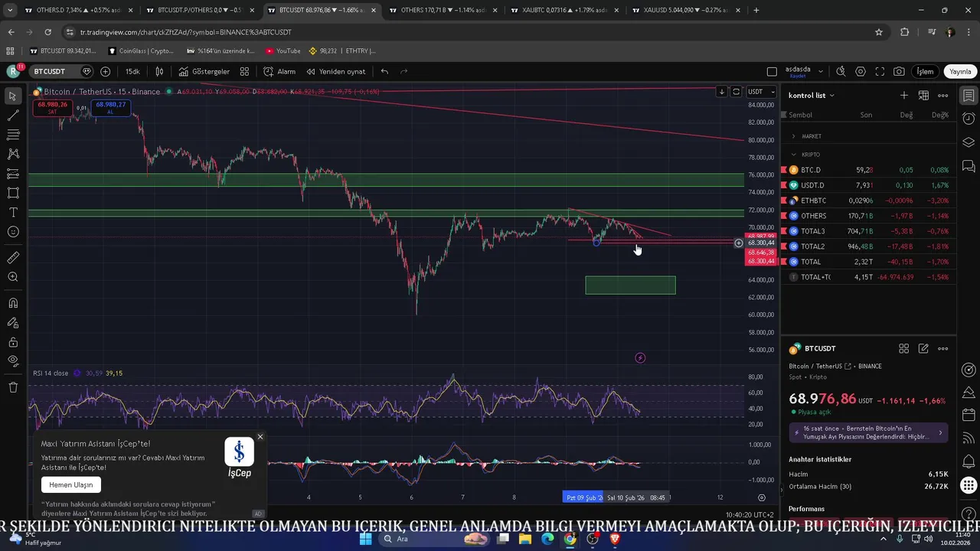Add symbol to kontrol list
This screenshot has height=551, width=980.
pos(904,95)
